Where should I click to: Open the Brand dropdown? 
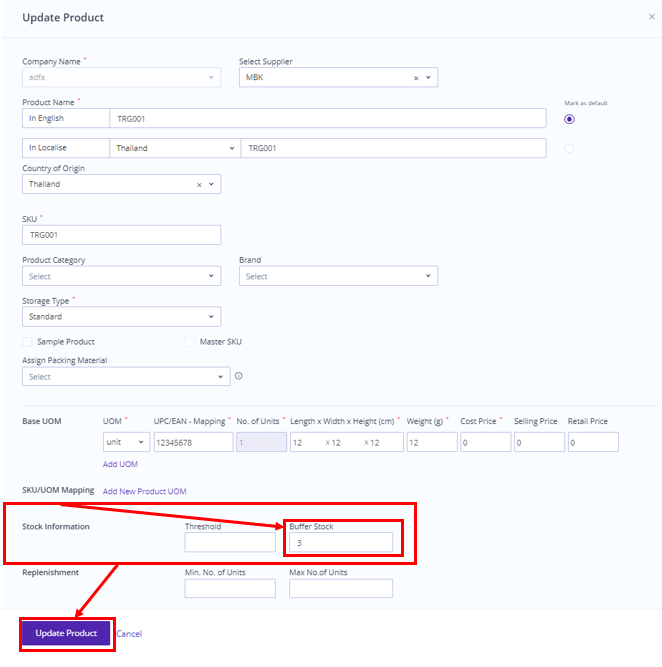coord(338,276)
